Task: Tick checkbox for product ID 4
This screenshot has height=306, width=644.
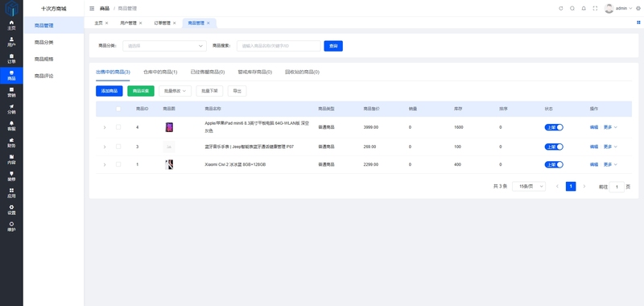Action: click(118, 127)
